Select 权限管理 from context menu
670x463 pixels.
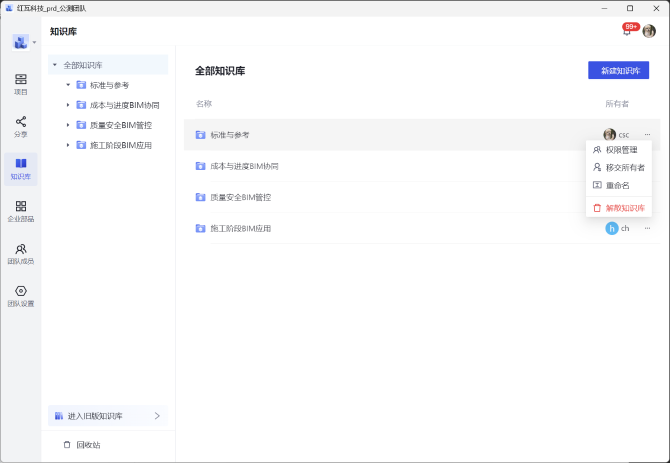point(620,150)
